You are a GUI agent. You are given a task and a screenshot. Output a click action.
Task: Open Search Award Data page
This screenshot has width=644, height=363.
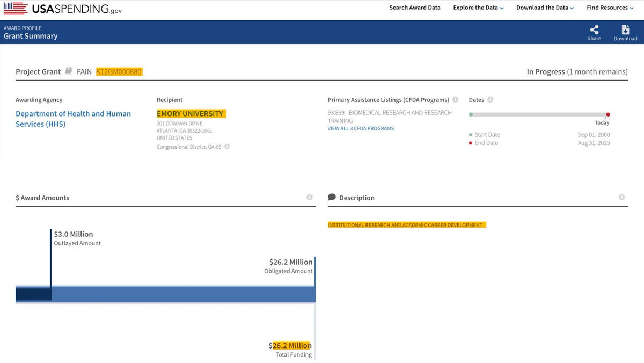click(x=415, y=8)
